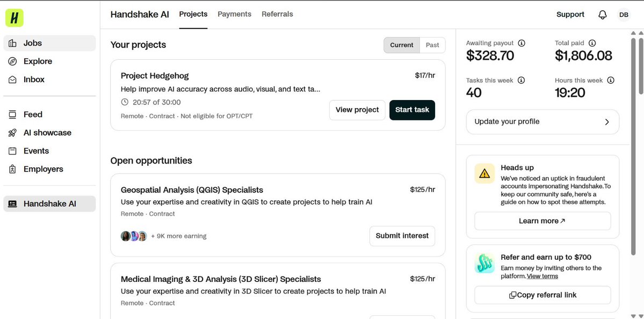Select the Referrals tab
The height and width of the screenshot is (319, 644).
pos(277,14)
